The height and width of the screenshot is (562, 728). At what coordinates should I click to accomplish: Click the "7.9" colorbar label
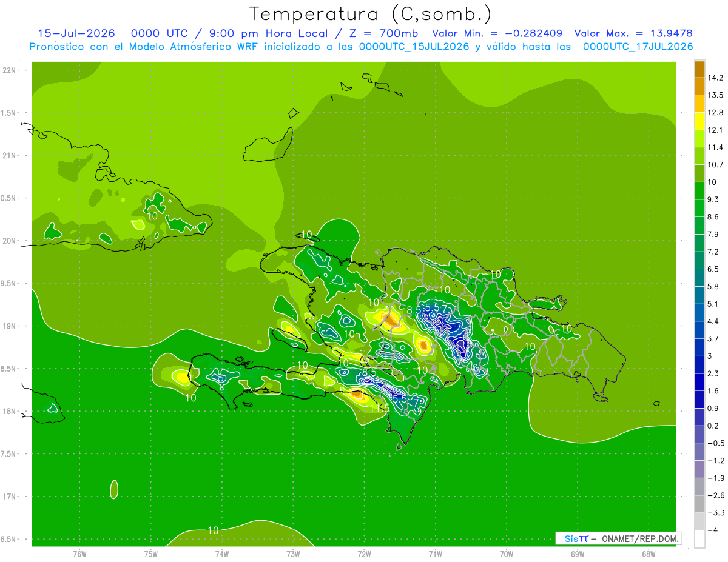pos(713,235)
